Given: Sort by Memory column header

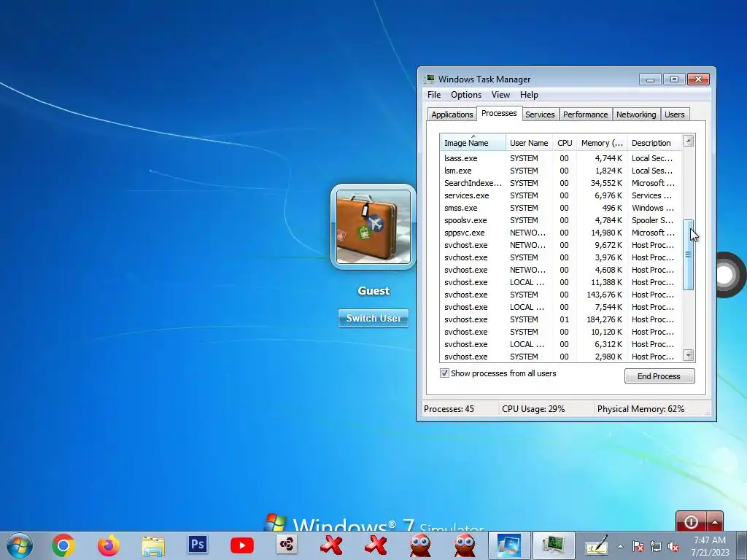Looking at the screenshot, I should [602, 143].
